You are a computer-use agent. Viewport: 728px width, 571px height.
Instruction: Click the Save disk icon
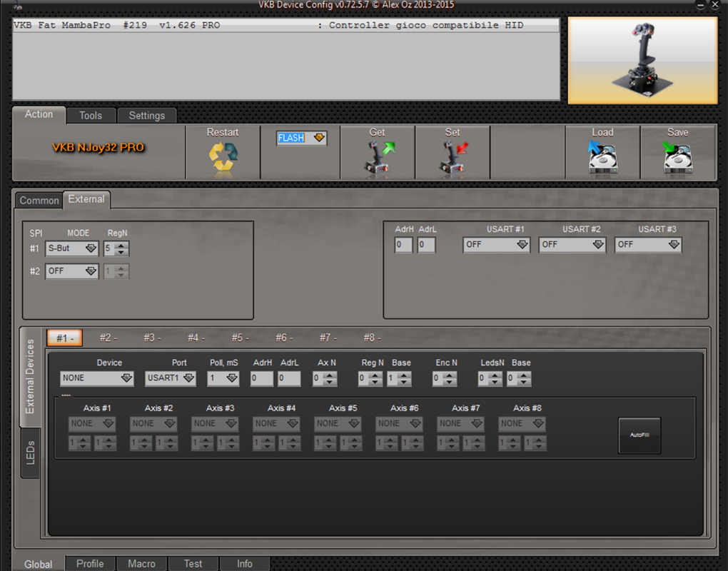tap(677, 158)
